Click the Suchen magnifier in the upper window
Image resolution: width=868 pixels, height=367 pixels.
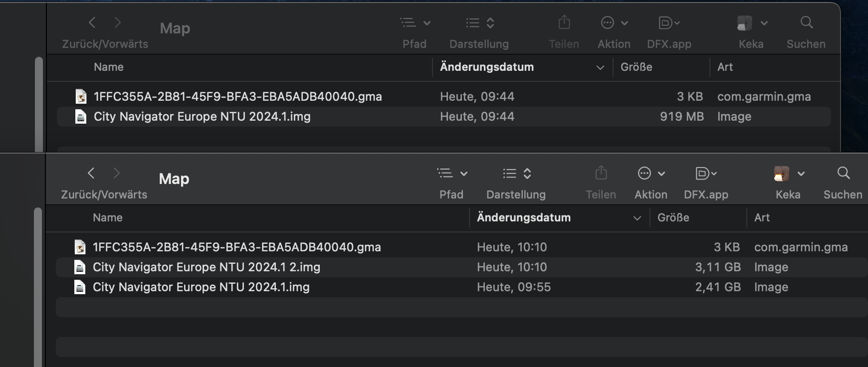tap(806, 22)
